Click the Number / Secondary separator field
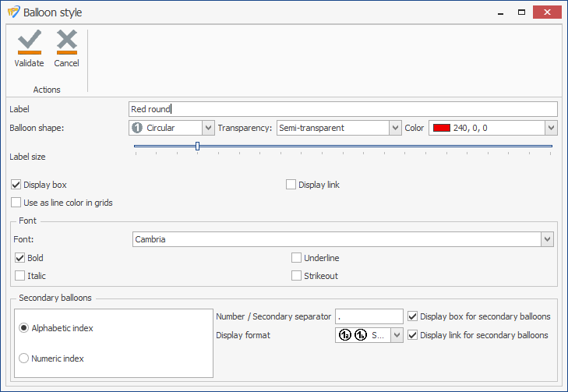The height and width of the screenshot is (392, 568). 370,316
